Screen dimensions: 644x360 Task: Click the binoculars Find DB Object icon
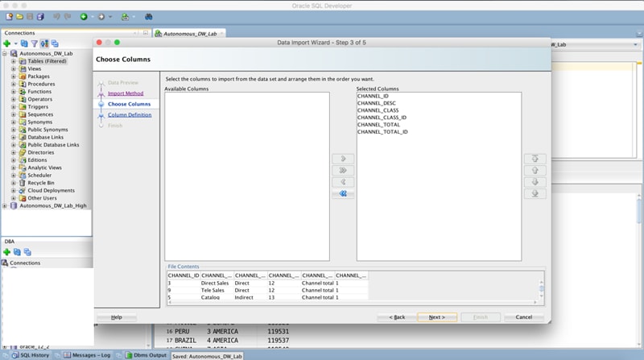(148, 16)
